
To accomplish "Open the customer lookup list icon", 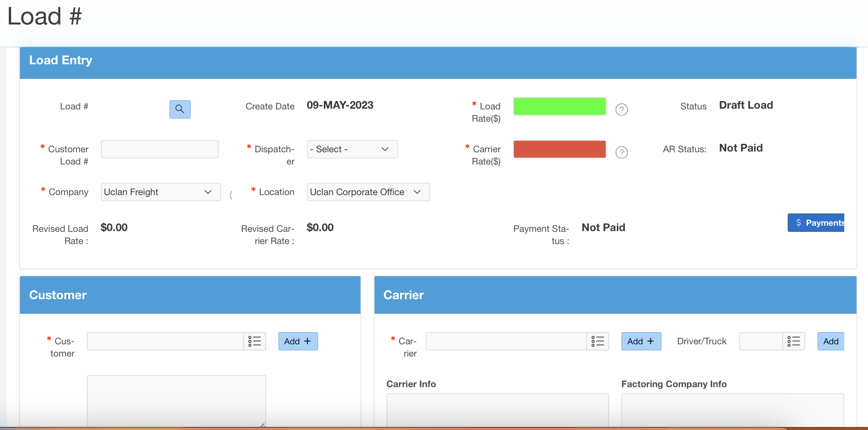I will tap(254, 341).
